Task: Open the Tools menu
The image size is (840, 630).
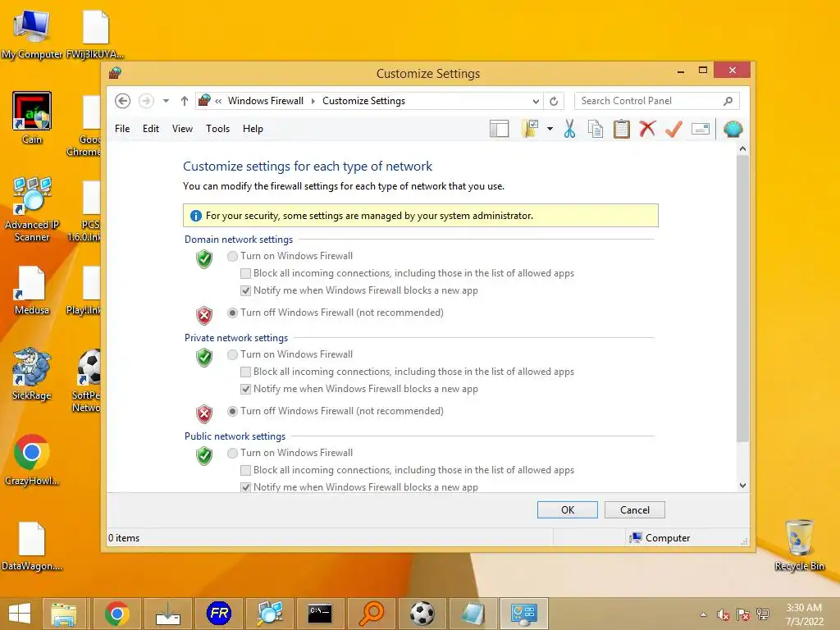Action: click(x=217, y=129)
